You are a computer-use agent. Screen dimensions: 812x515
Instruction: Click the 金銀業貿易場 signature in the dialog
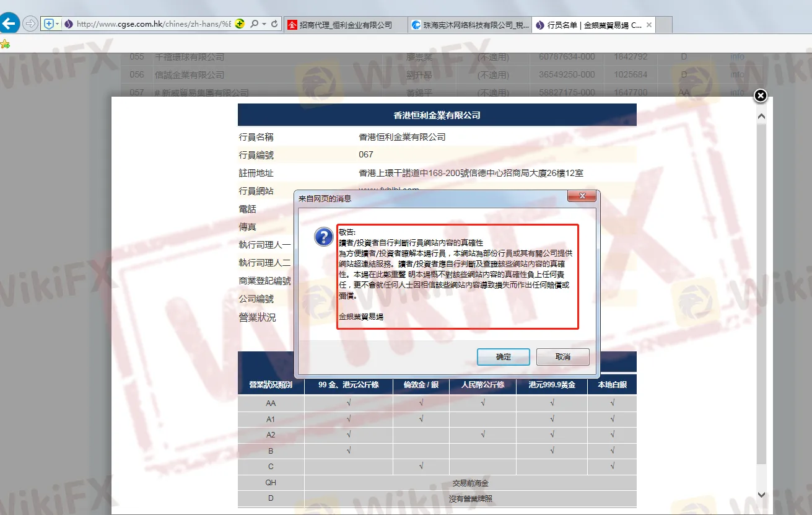tap(361, 317)
